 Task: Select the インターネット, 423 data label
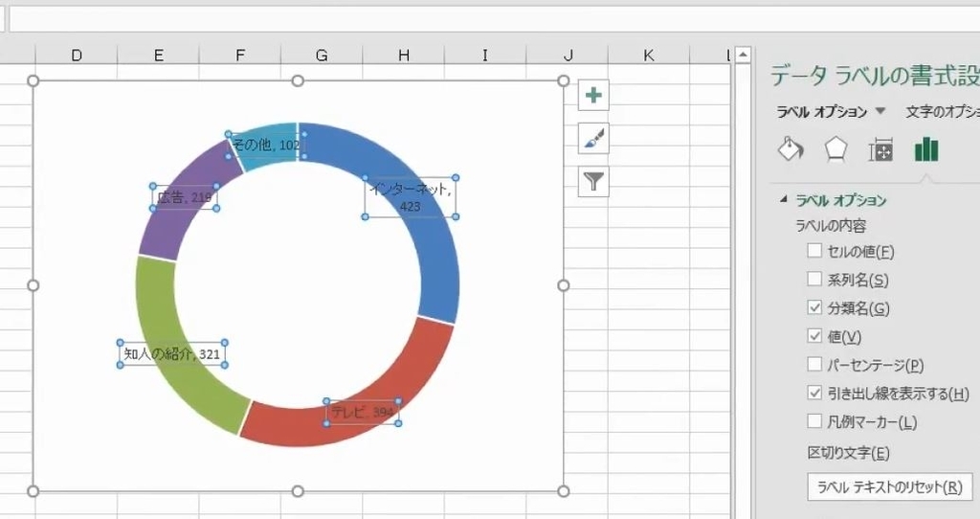(x=411, y=197)
